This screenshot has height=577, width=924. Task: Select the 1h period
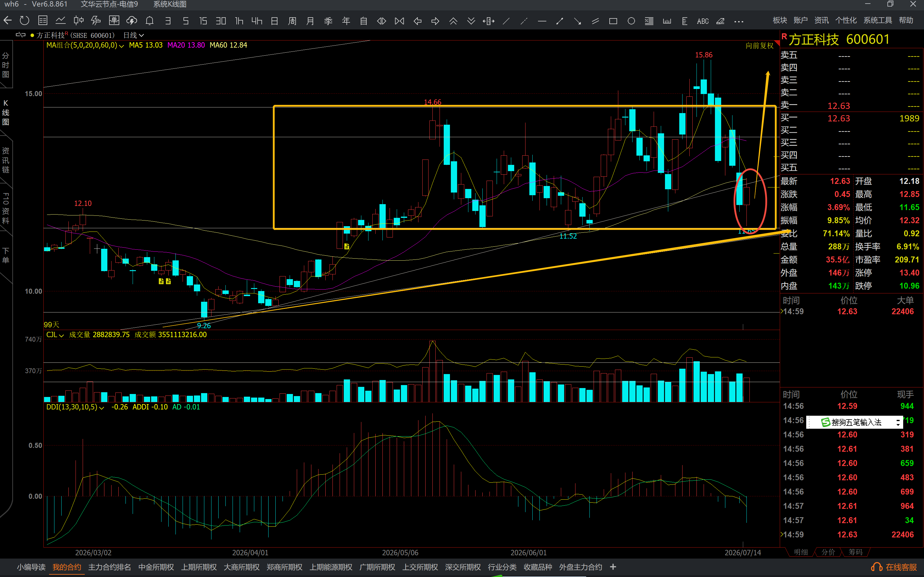pos(239,21)
